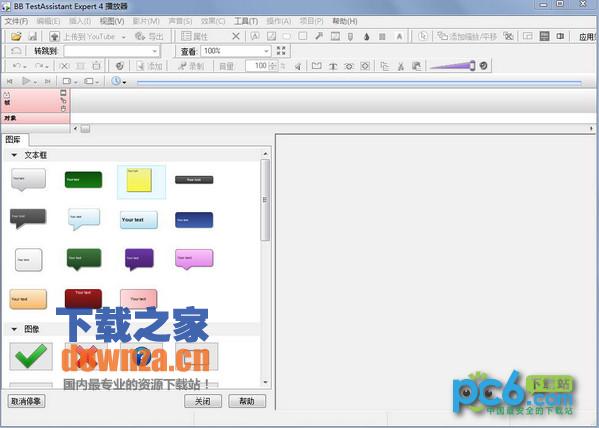Toggle the dark horizontal split layout icon
The height and width of the screenshot is (428, 599).
pos(544,36)
